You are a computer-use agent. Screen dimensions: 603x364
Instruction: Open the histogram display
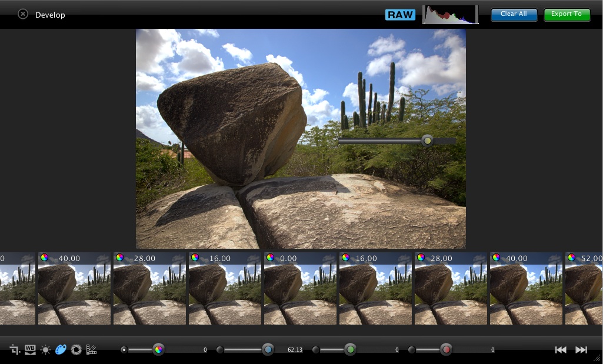[450, 15]
